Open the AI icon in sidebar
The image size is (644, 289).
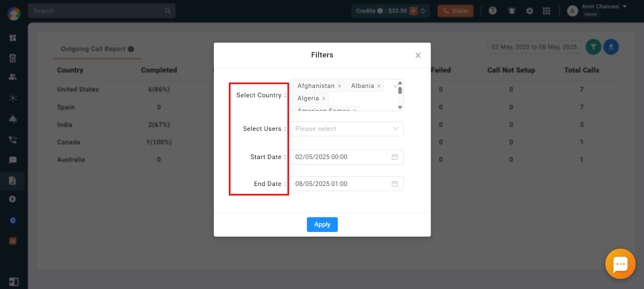13,241
